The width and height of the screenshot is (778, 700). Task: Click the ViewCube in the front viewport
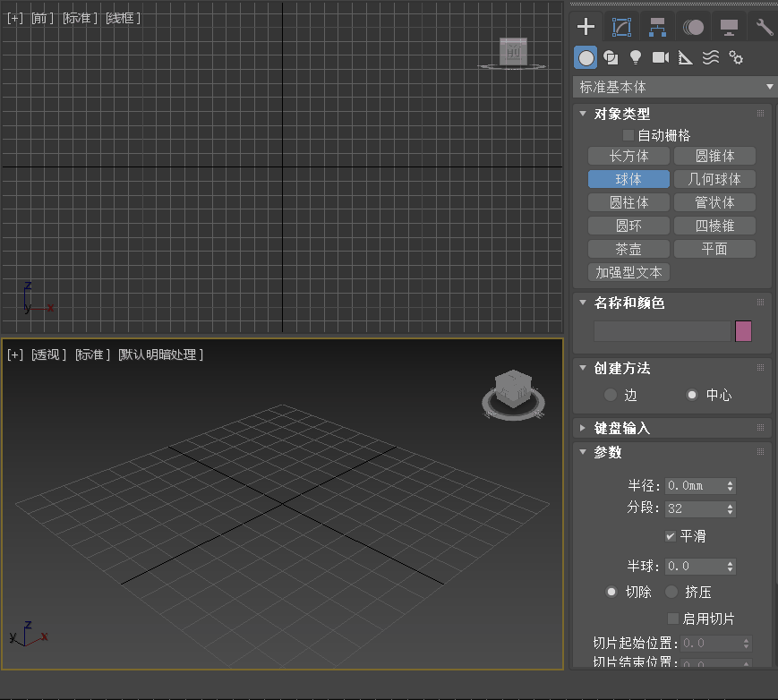point(513,52)
